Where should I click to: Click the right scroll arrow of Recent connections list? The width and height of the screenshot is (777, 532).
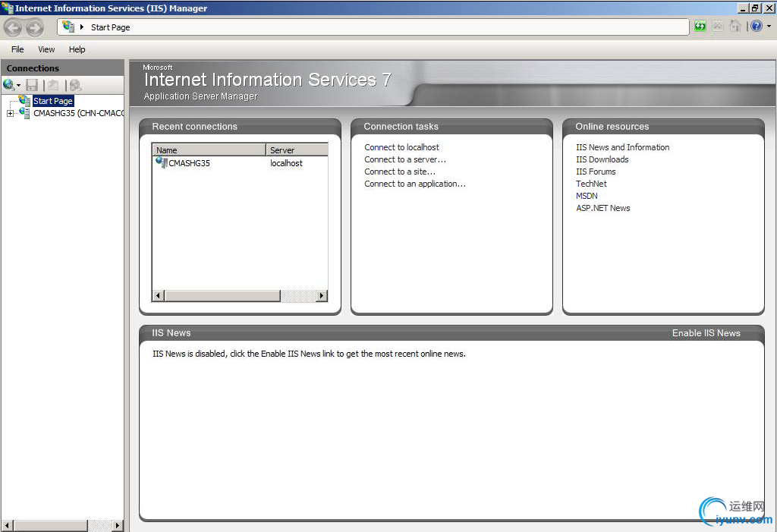322,296
